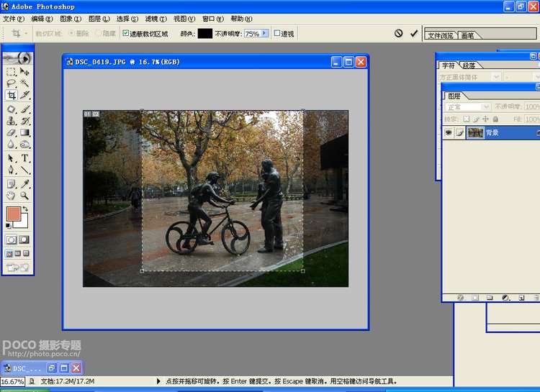Select the Move tool
The height and width of the screenshot is (392, 540).
point(24,72)
